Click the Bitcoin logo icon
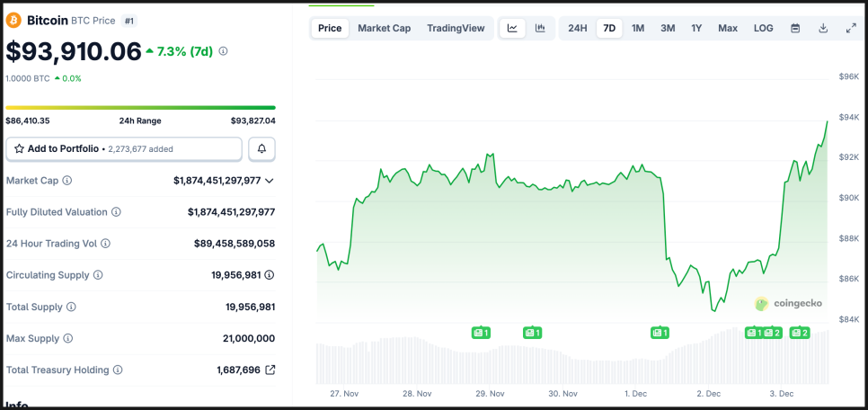 [13, 20]
